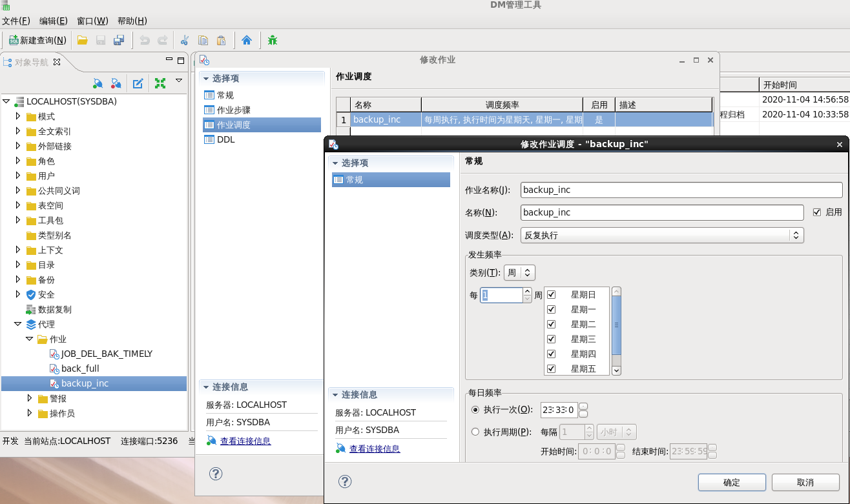
Task: Click the Home icon in the toolbar
Action: [x=247, y=40]
